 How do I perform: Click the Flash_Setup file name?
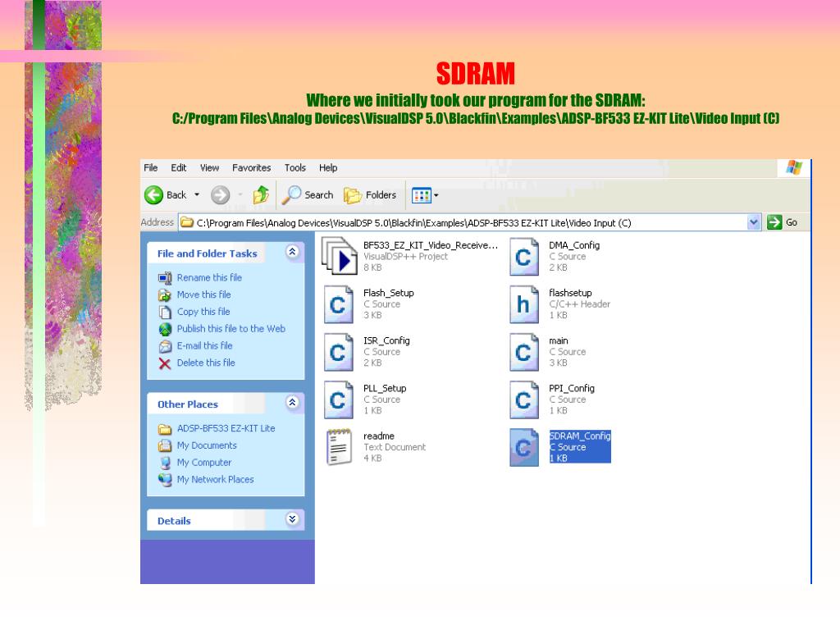pos(388,293)
